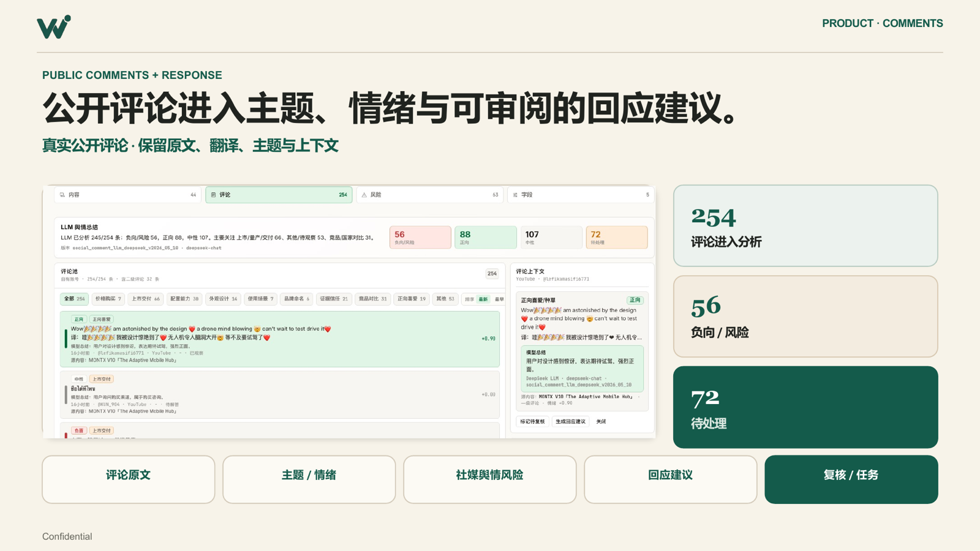Click the 回应建议 bottom card

coord(671,479)
